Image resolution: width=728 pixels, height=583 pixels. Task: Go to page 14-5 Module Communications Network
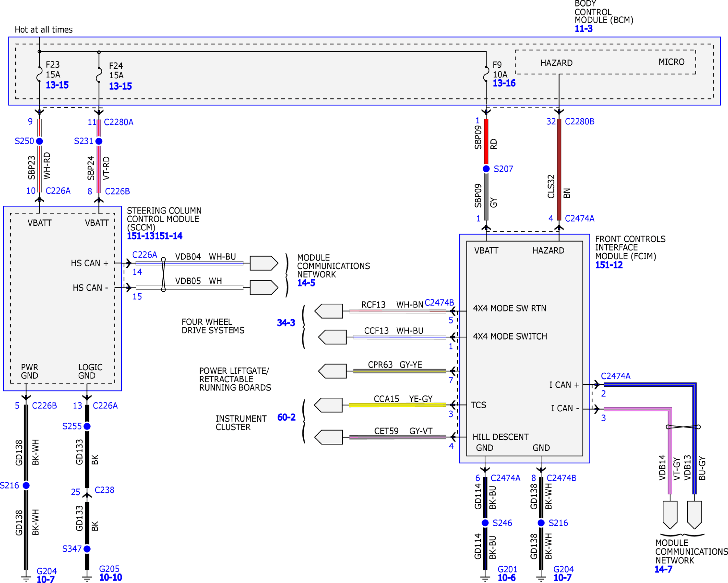coord(306,283)
